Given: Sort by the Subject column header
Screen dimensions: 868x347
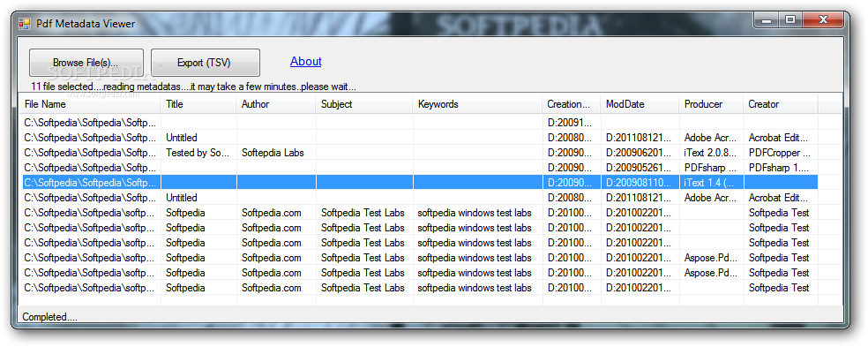Looking at the screenshot, I should pyautogui.click(x=364, y=104).
